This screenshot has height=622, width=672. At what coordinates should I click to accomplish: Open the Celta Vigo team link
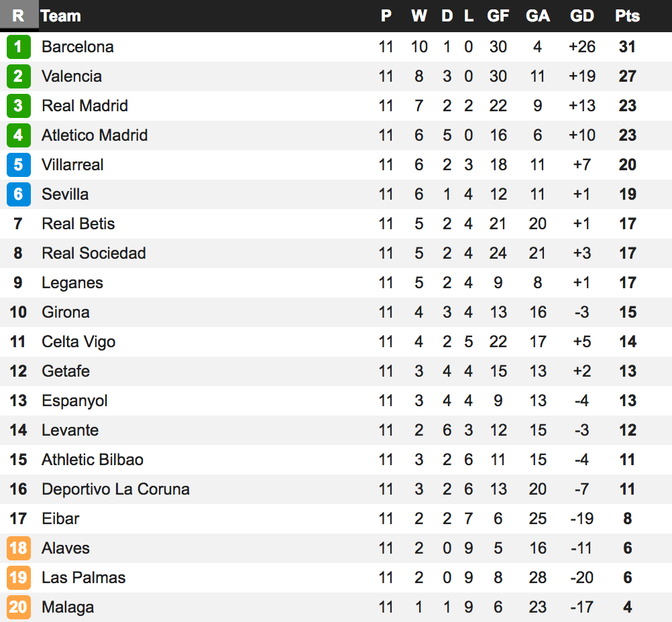(x=78, y=342)
